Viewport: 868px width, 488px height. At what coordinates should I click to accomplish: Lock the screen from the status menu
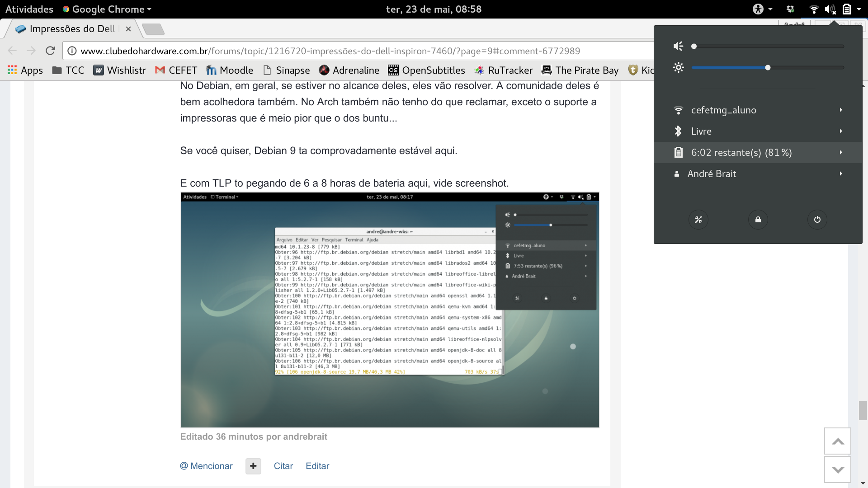tap(758, 220)
